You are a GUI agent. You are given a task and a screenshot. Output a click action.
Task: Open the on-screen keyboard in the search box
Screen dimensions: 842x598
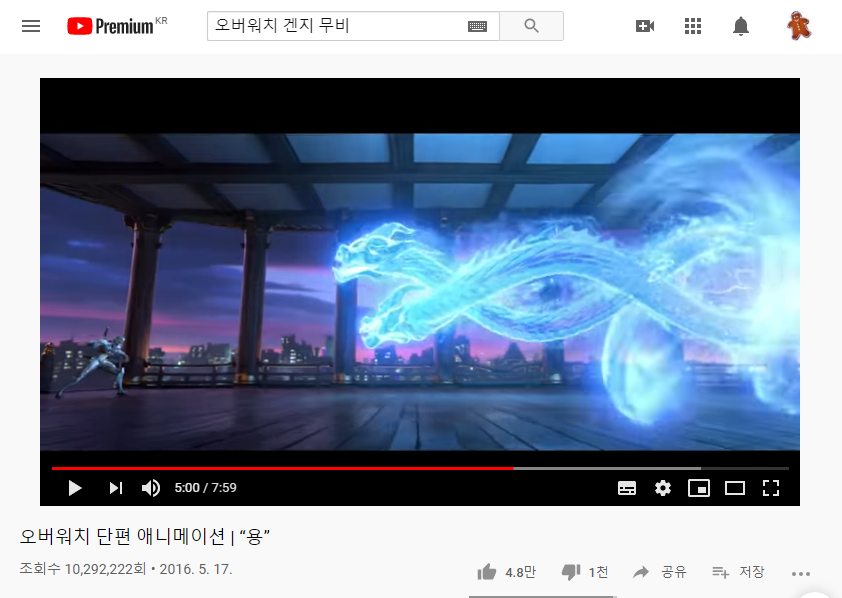(477, 26)
